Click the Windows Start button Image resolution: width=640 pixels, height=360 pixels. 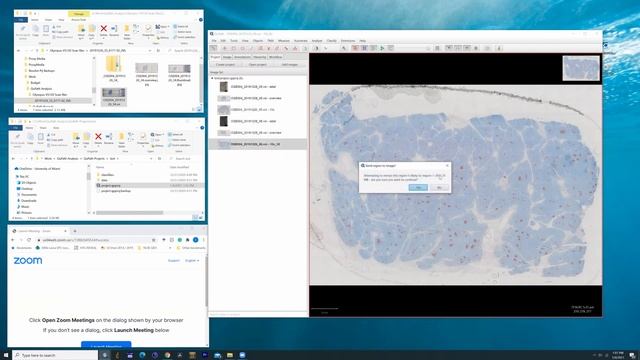pos(6,355)
